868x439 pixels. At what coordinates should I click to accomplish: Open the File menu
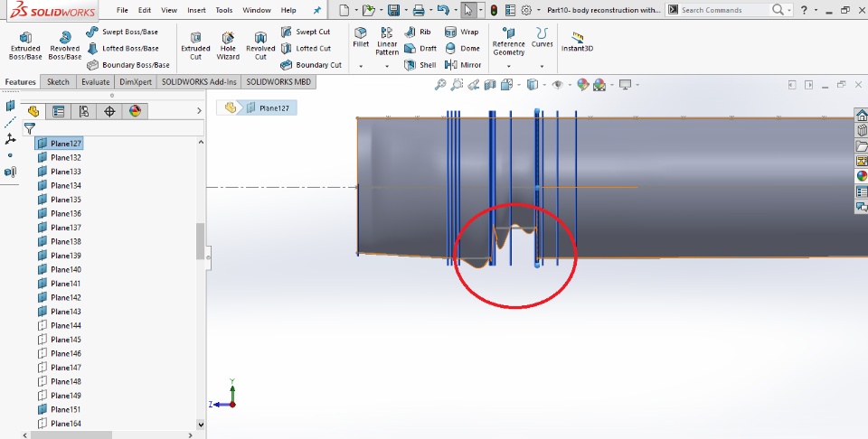(x=122, y=10)
